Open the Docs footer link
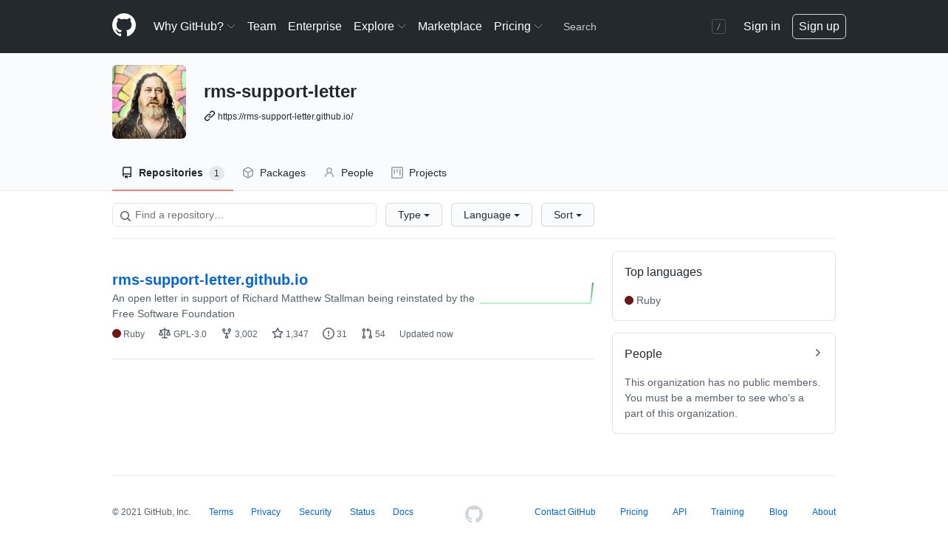This screenshot has width=948, height=560. point(403,512)
